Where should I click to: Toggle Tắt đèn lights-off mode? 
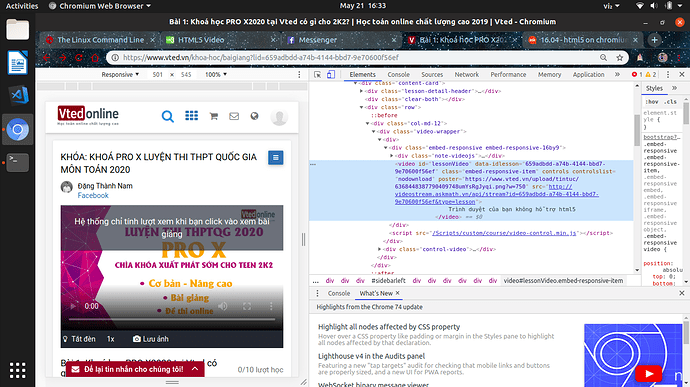tap(79, 339)
